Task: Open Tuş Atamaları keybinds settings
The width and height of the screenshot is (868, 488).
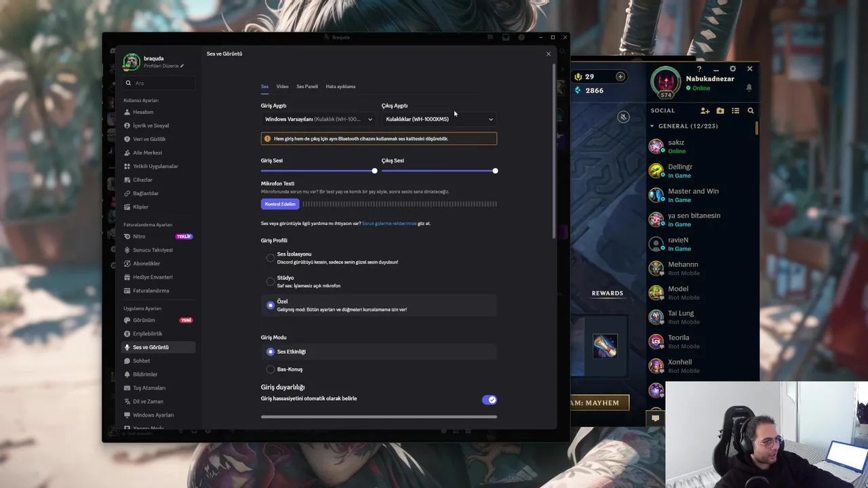Action: point(158,388)
